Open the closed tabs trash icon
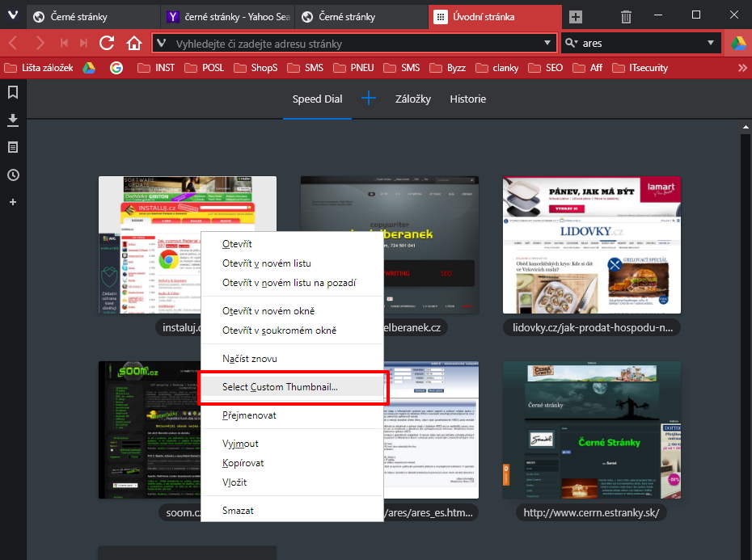This screenshot has width=752, height=560. coord(626,17)
